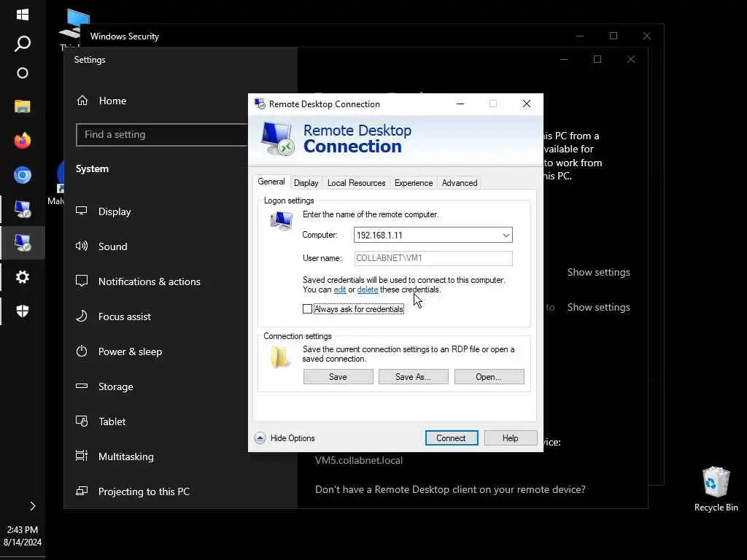
Task: Open Storage settings page
Action: click(116, 386)
